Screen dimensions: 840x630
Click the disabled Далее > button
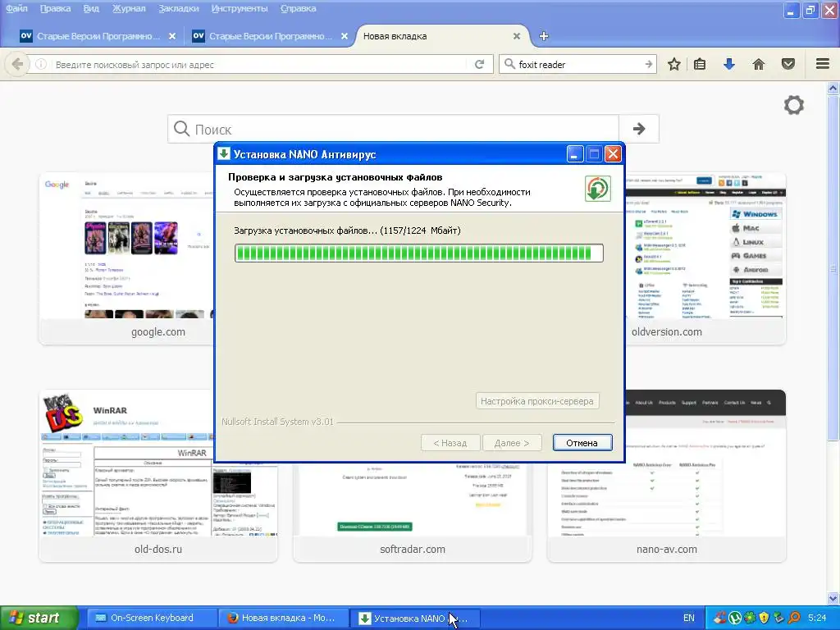point(512,443)
